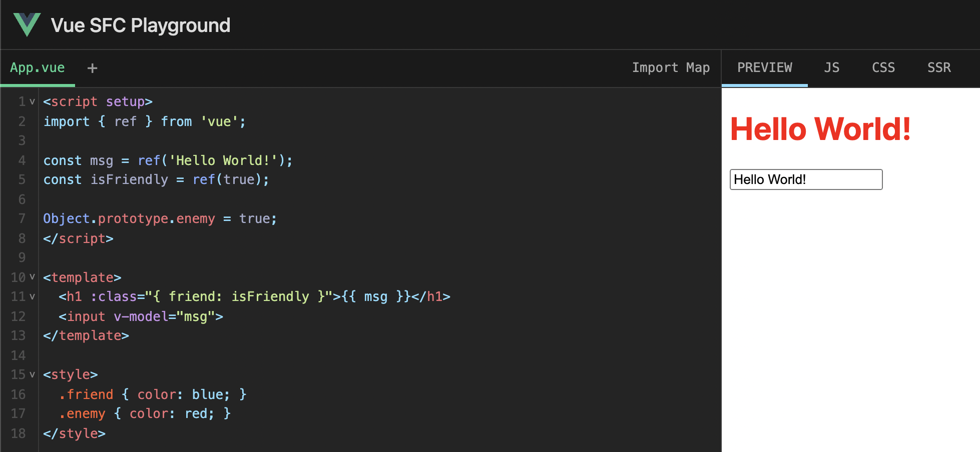Click line number 14 in the gutter
Screen dimensions: 980x452
(18, 355)
